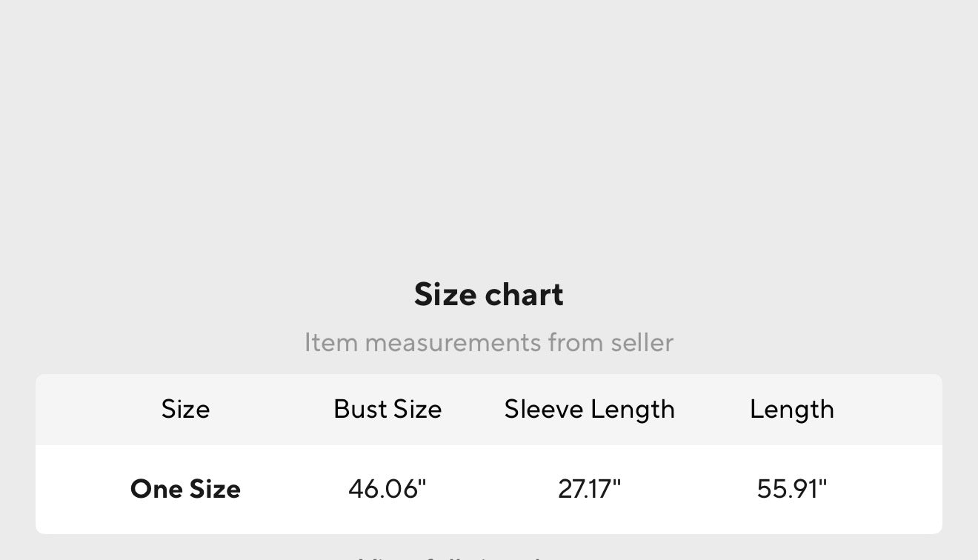The image size is (978, 560).
Task: Select the "Size" column header
Action: (x=185, y=409)
